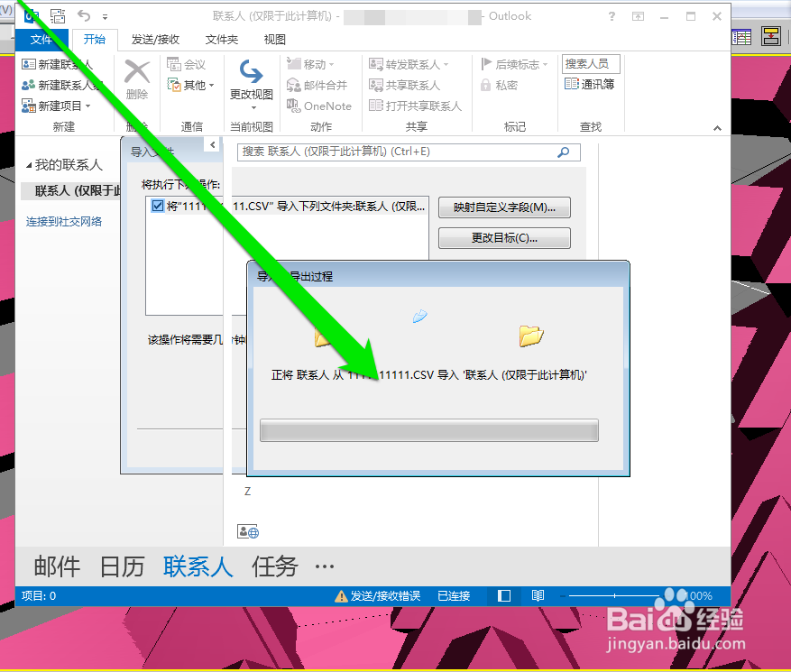The image size is (791, 672).
Task: Click the Outlook application icon
Action: click(x=32, y=16)
